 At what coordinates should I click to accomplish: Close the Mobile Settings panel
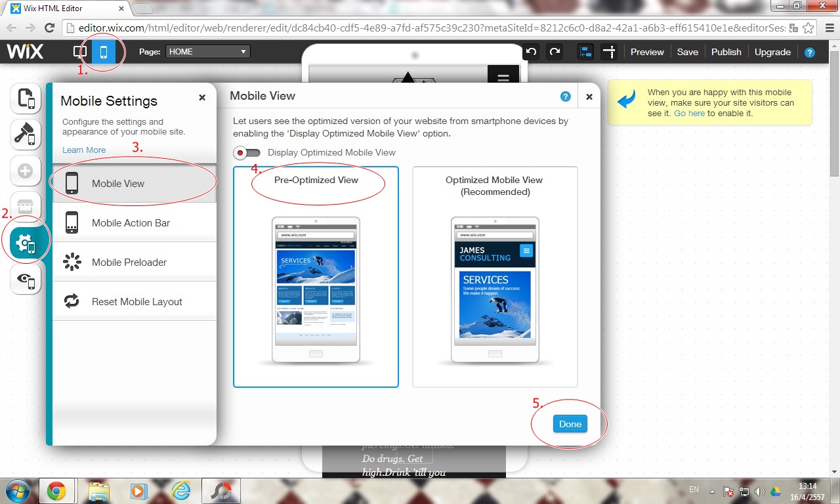pos(202,97)
